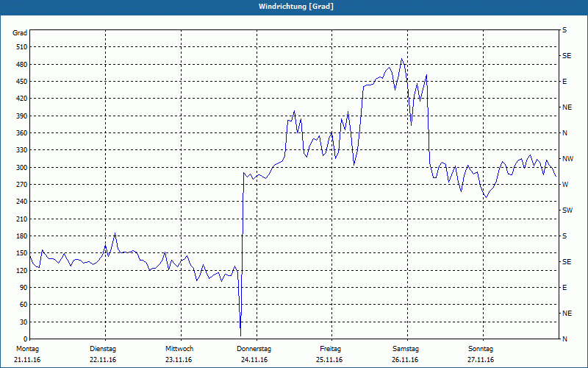Click the 480 value on the degree axis
Screen dimensions: 588x368
tap(22, 65)
